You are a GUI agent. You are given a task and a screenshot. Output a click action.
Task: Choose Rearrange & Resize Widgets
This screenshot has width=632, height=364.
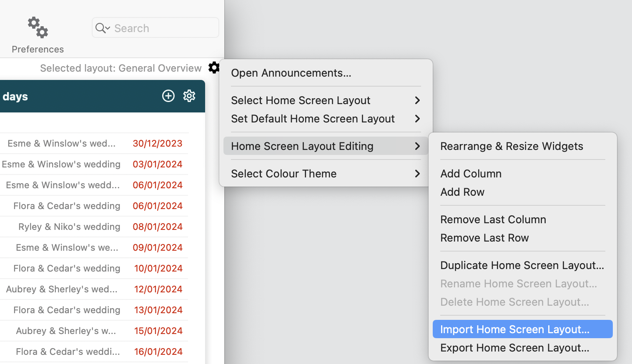pyautogui.click(x=512, y=146)
